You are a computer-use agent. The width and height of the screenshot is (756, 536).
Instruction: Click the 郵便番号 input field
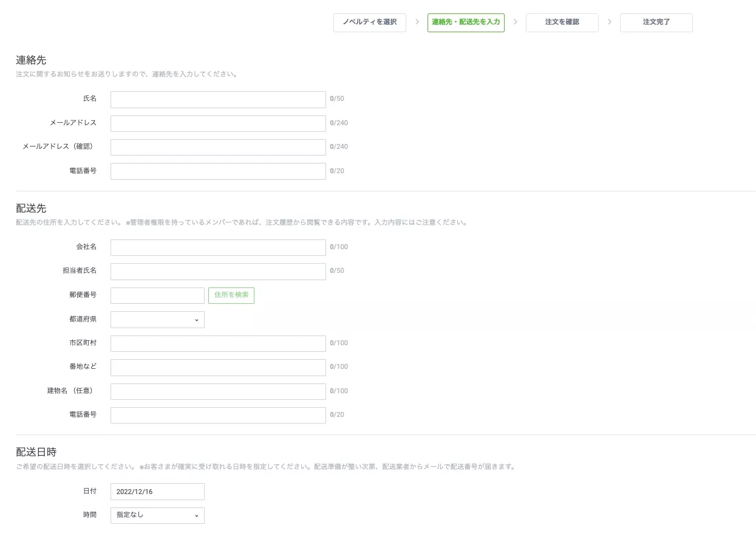click(x=157, y=295)
